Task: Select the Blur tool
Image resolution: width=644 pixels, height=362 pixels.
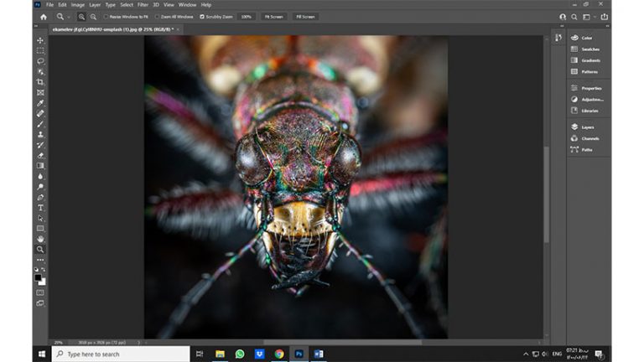Action: coord(40,177)
